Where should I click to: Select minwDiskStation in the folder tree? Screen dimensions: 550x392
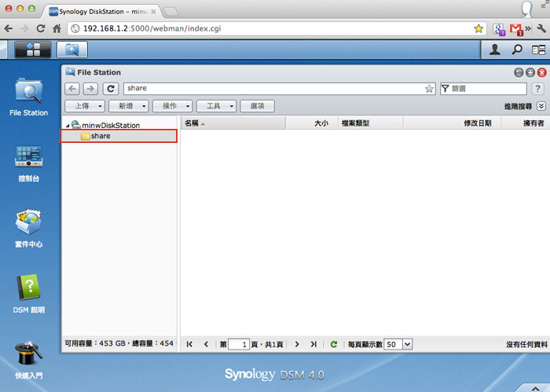pos(111,125)
